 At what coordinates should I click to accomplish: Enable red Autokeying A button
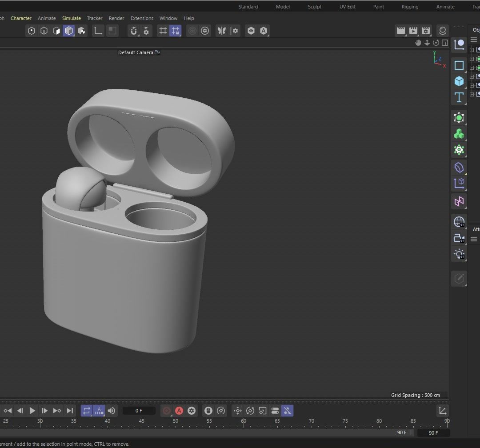click(179, 411)
